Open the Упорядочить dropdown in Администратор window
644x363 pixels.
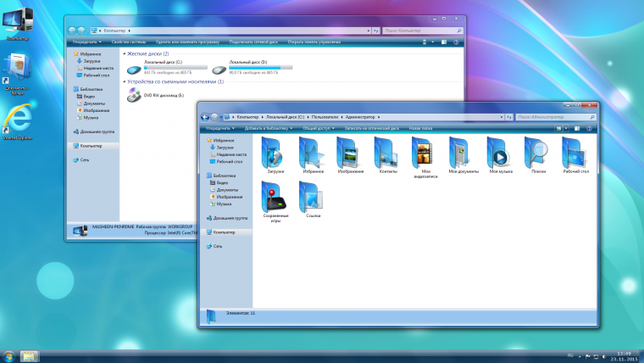[220, 129]
